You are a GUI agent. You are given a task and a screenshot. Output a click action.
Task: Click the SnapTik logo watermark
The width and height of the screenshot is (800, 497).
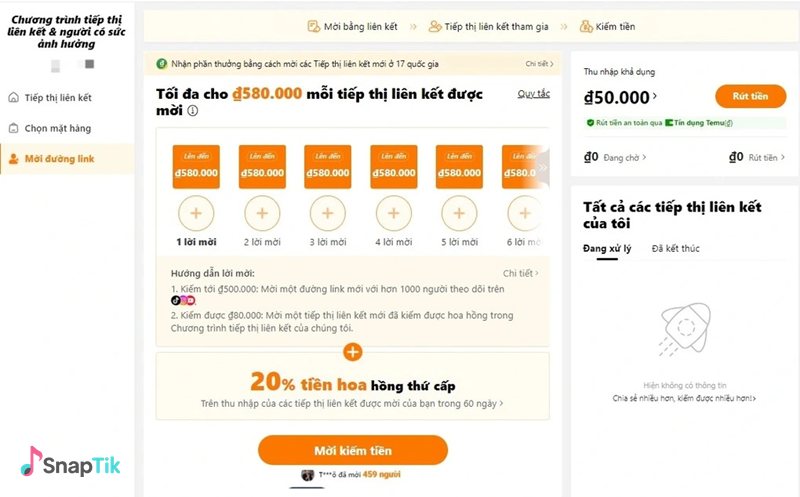point(70,461)
